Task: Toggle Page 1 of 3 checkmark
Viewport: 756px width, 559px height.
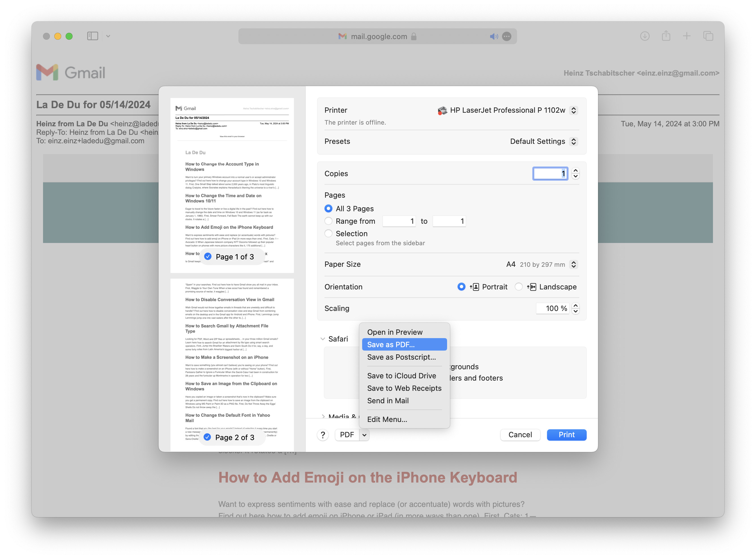Action: 208,257
